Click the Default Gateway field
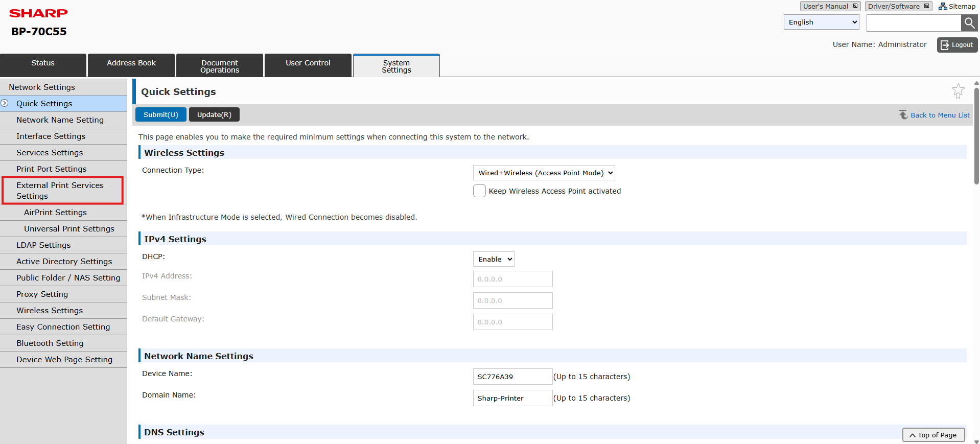 [x=512, y=322]
